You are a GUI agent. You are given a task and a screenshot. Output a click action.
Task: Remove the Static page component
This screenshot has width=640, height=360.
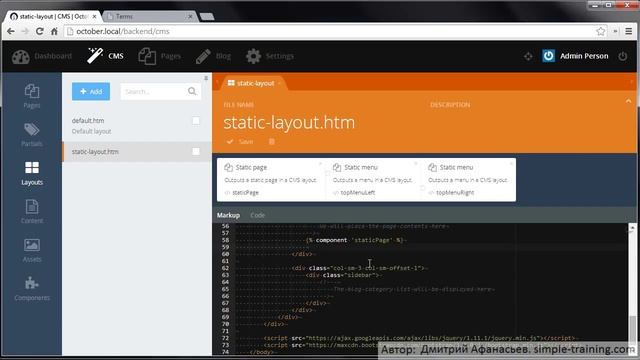point(320,163)
